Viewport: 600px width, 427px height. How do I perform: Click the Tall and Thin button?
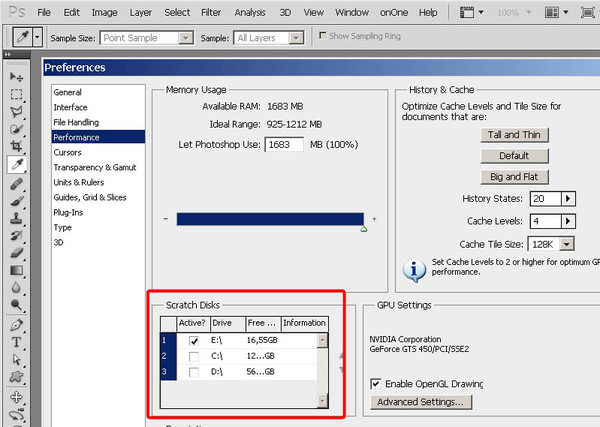[514, 135]
